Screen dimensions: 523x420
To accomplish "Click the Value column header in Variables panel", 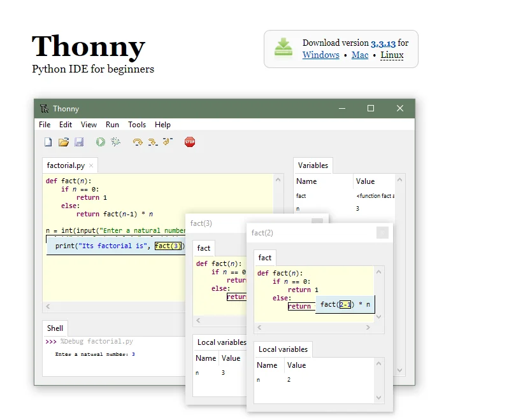I will coord(365,181).
